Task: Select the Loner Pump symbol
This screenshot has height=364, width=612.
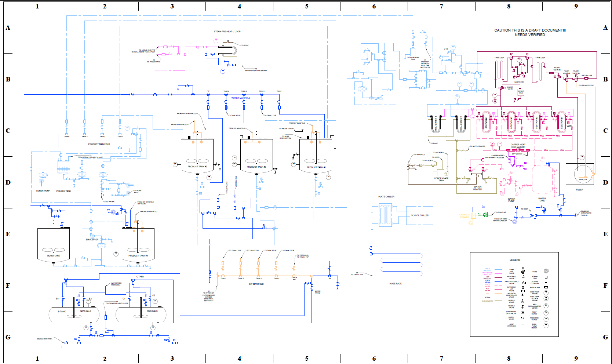Action: 44,175
